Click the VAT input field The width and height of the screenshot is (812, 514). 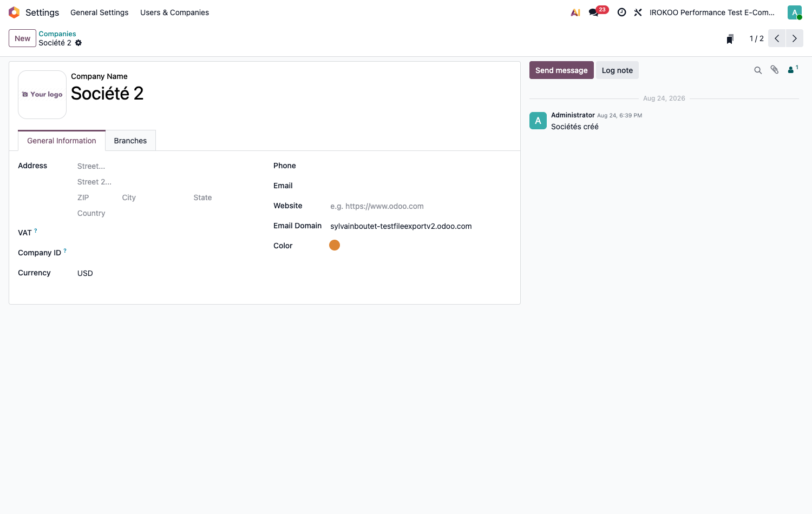click(167, 233)
